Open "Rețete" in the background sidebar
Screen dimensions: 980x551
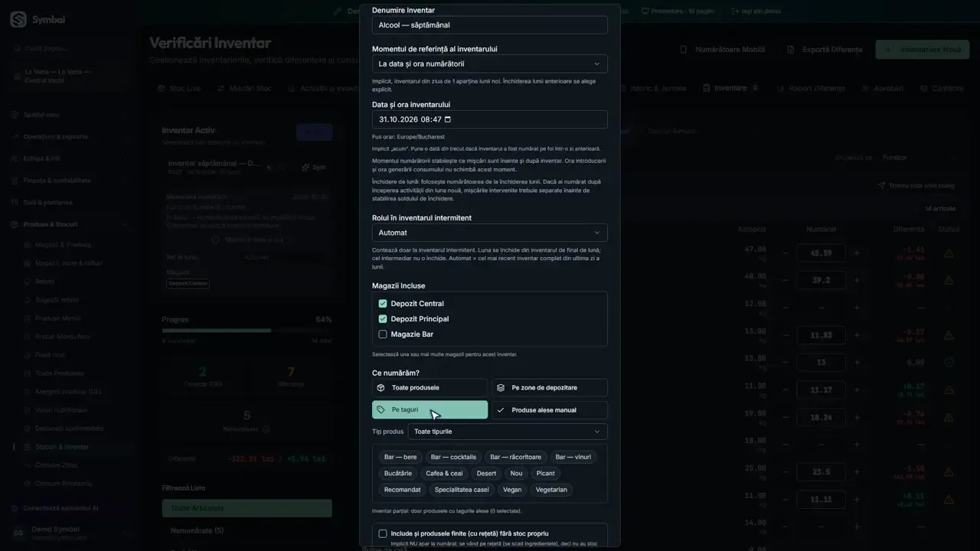[x=45, y=282]
